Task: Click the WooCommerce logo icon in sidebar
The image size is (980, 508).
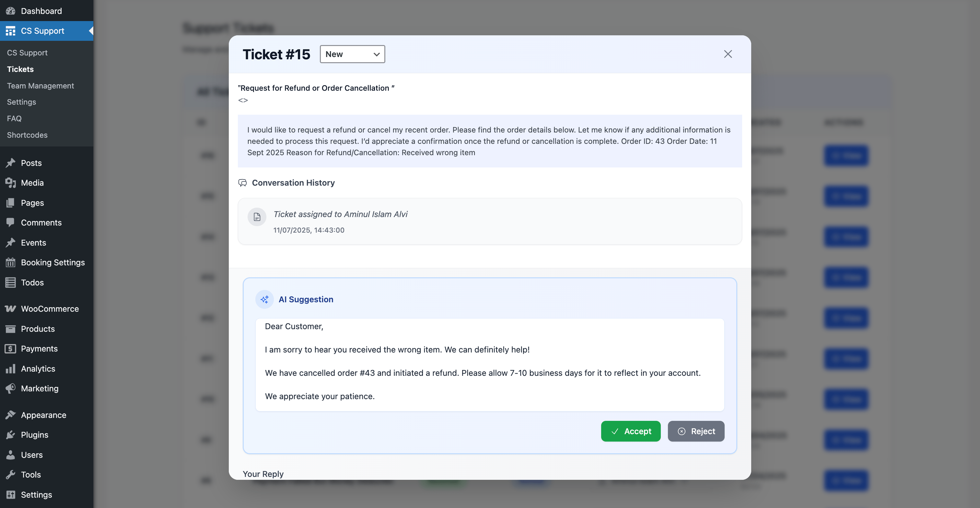Action: (x=11, y=308)
